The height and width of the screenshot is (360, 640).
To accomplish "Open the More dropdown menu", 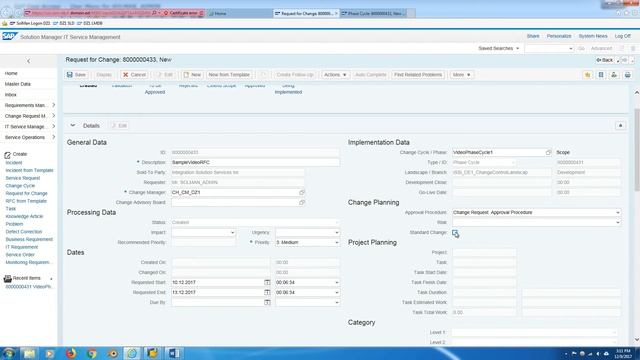I will pos(461,75).
